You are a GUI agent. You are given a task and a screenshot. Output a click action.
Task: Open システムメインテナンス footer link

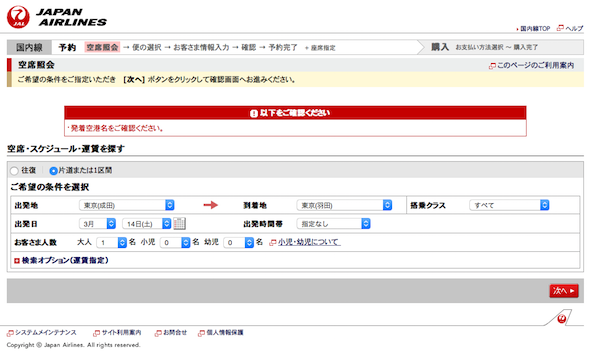pos(46,333)
